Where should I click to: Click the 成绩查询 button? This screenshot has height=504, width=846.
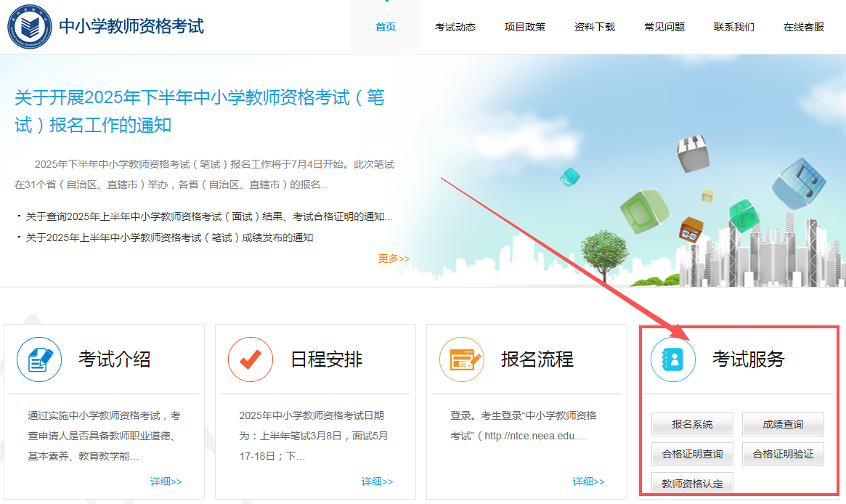783,424
